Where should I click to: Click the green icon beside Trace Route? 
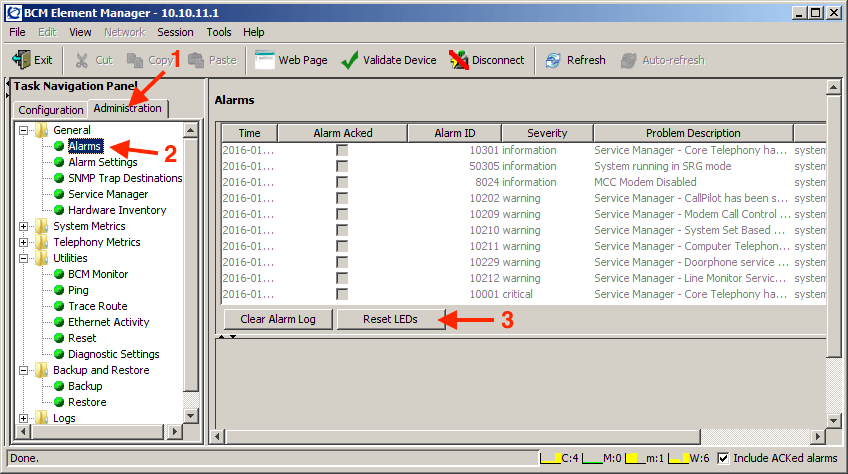(59, 306)
